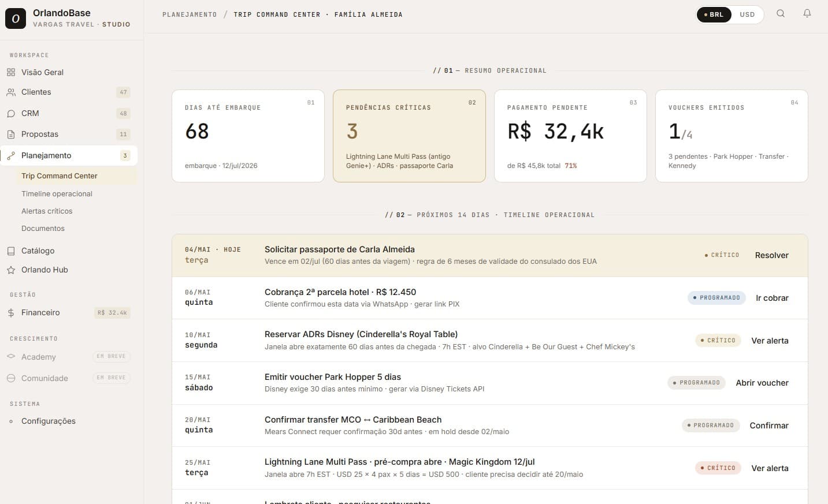Click the Visão Geral grid icon
Viewport: 828px width, 504px height.
pos(11,72)
